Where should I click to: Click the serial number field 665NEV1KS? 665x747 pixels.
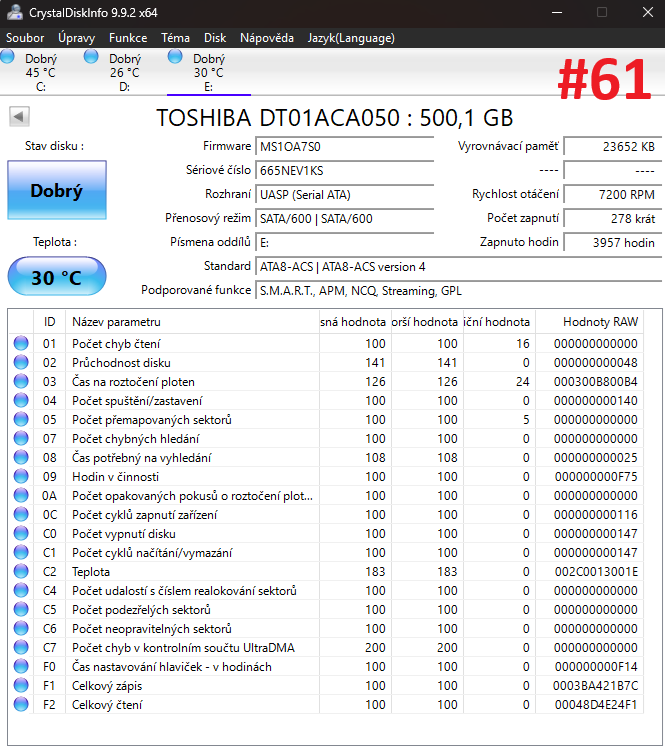344,171
